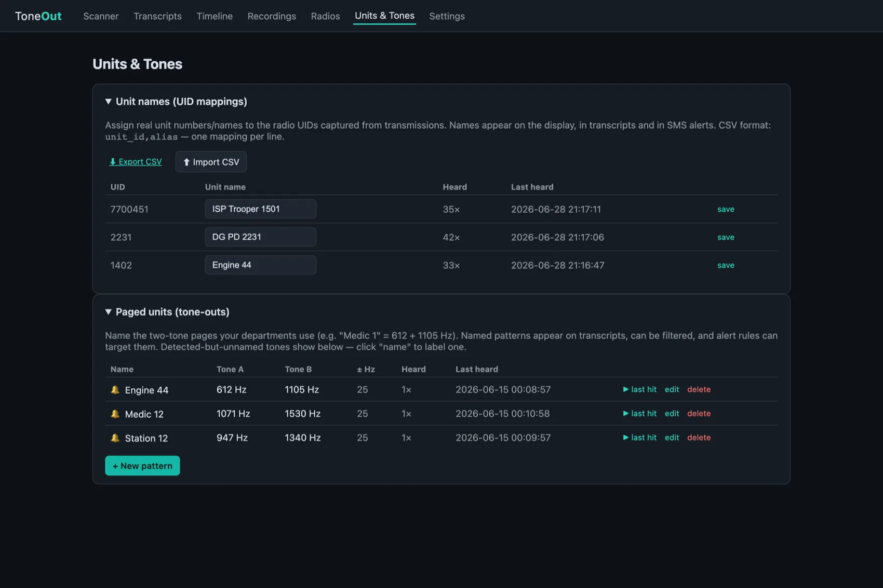Click the 947 Hz Tone A value

(x=232, y=437)
